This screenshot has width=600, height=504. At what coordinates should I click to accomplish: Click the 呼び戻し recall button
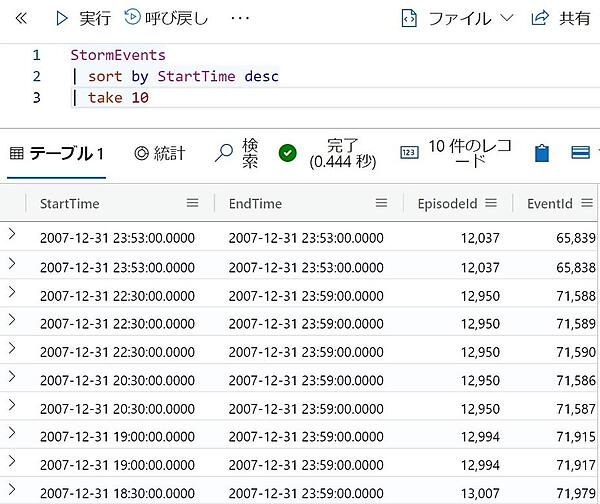click(166, 18)
